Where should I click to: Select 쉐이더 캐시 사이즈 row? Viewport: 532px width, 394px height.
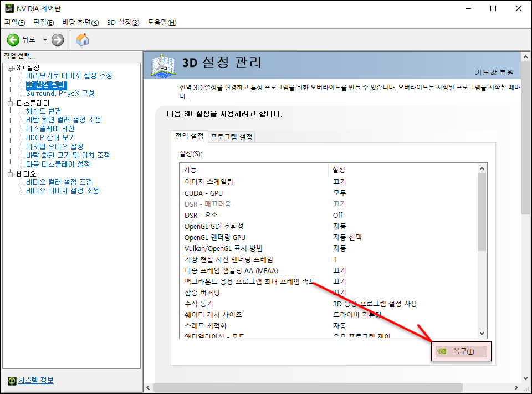point(328,315)
